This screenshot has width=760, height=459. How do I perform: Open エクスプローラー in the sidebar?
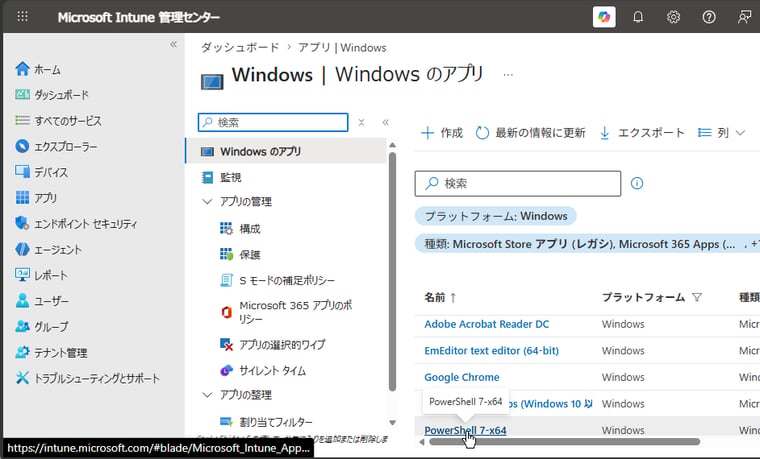[56, 146]
